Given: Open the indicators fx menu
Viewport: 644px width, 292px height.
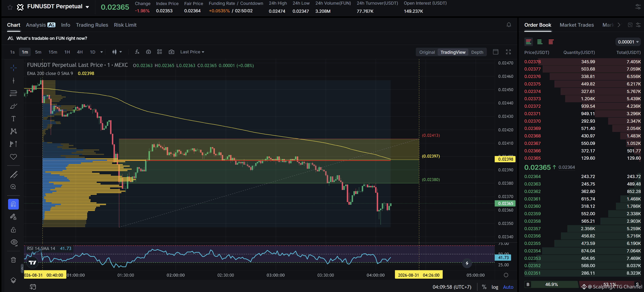Looking at the screenshot, I should pyautogui.click(x=137, y=52).
